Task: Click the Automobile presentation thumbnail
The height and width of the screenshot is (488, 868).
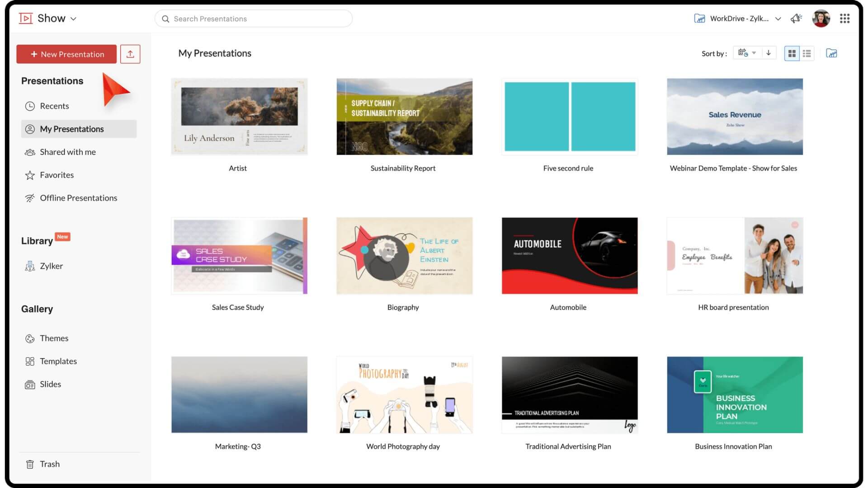Action: [569, 255]
